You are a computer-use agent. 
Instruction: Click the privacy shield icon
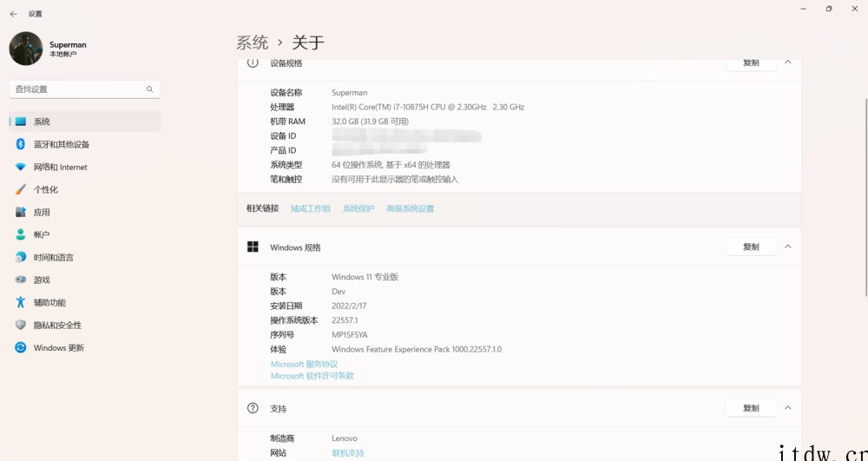21,326
